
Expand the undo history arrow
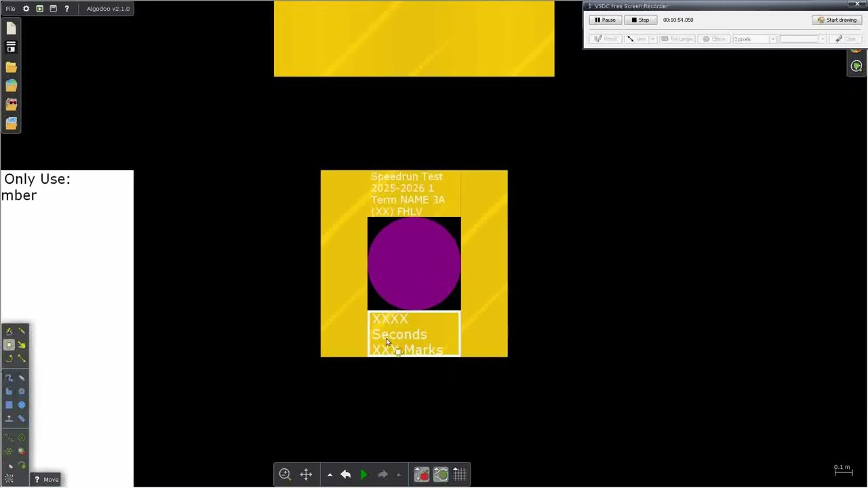[x=330, y=474]
